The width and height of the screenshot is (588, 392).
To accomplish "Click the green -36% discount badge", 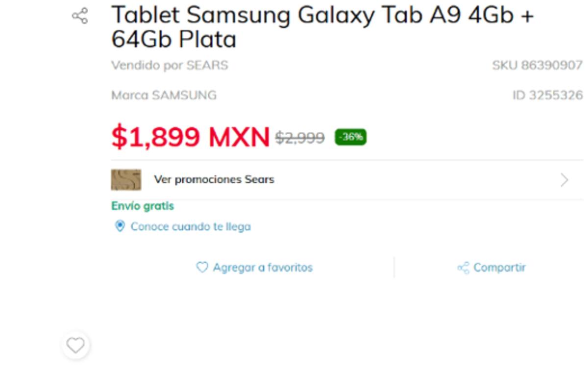I will click(x=349, y=138).
